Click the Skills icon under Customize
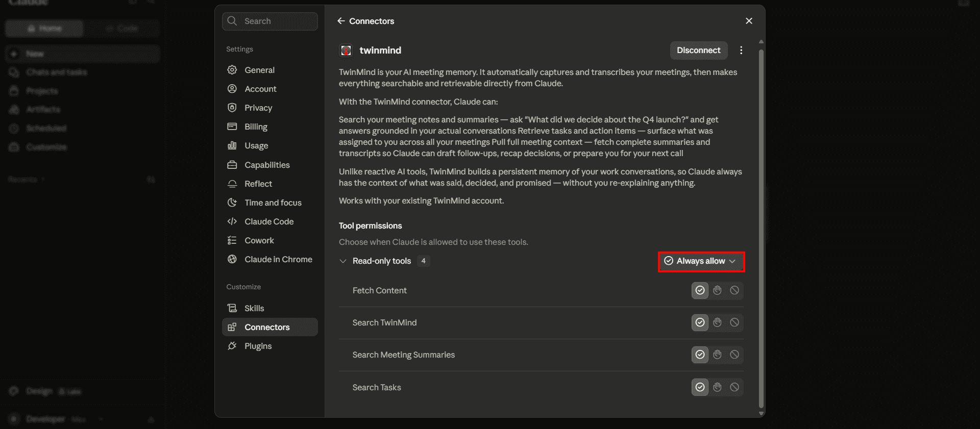This screenshot has height=429, width=980. click(x=232, y=308)
